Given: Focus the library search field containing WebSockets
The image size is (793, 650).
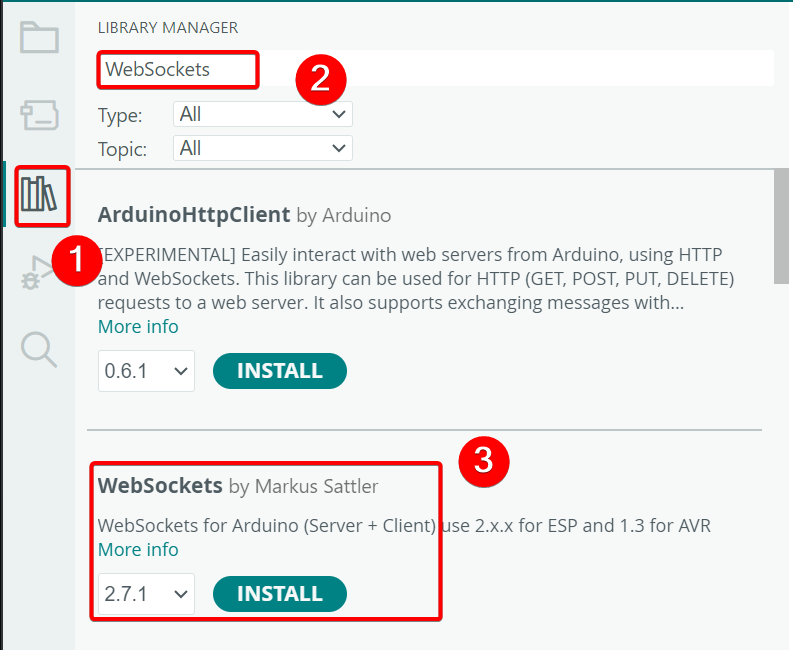Looking at the screenshot, I should click(178, 69).
